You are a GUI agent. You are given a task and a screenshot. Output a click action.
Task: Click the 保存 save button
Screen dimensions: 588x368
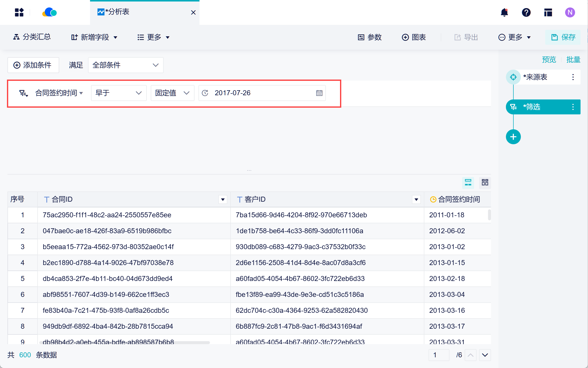563,37
